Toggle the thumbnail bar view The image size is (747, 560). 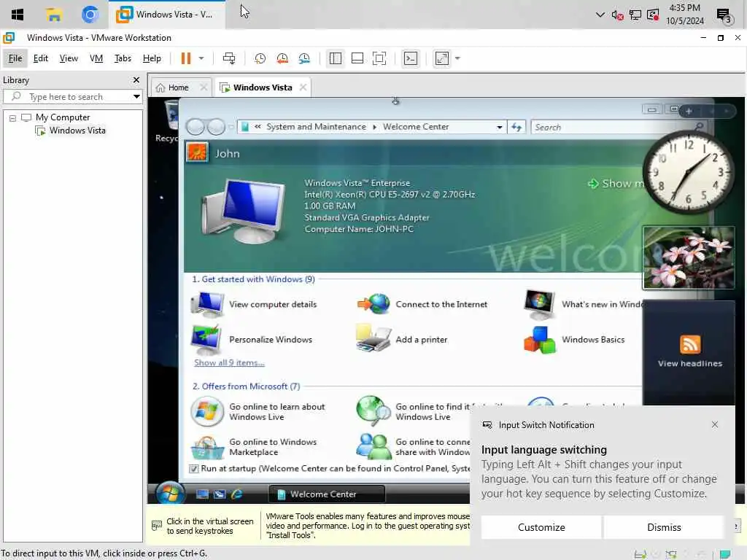(357, 58)
